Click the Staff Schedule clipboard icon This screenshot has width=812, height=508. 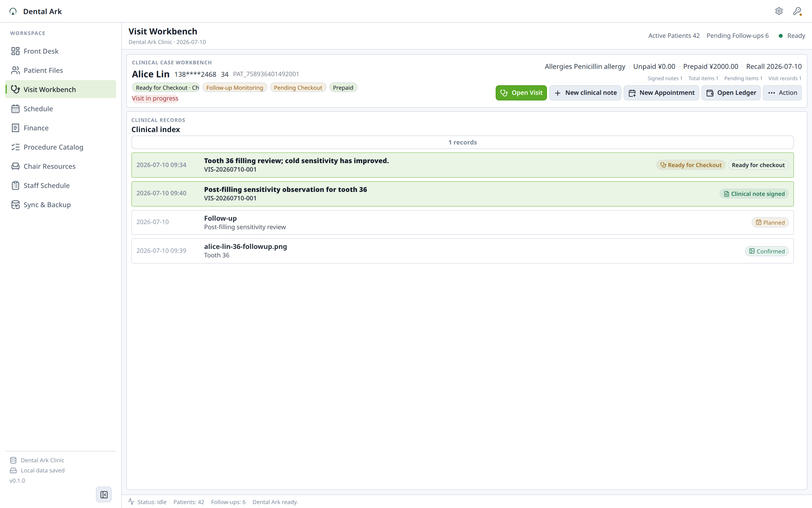(x=16, y=185)
